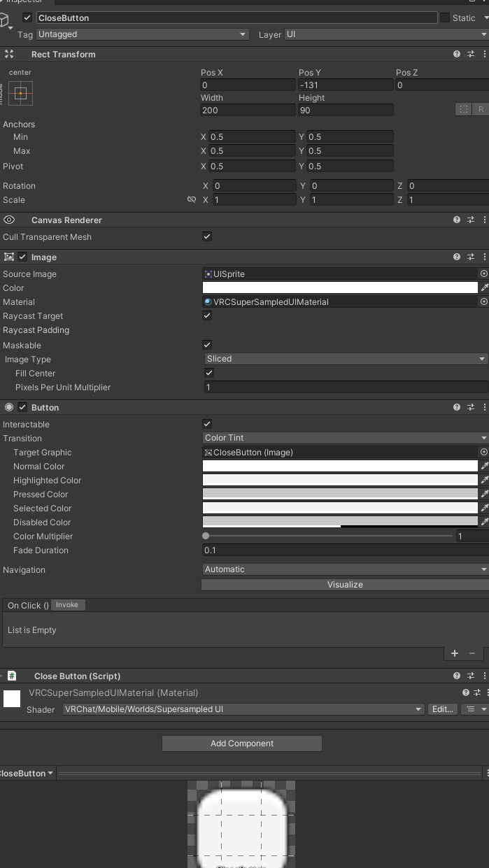Screen dimensions: 489x868
Task: Pick Pressed Color using its eyedropper
Action: 484,494
